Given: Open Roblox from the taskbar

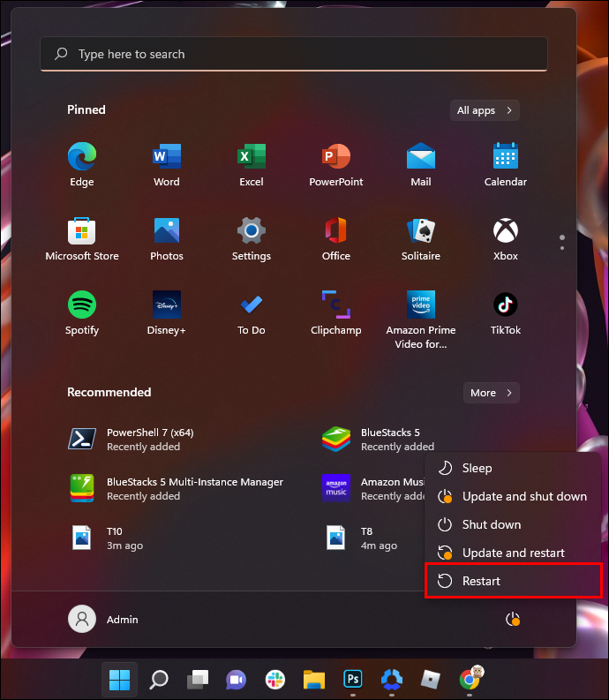Looking at the screenshot, I should pos(431,680).
